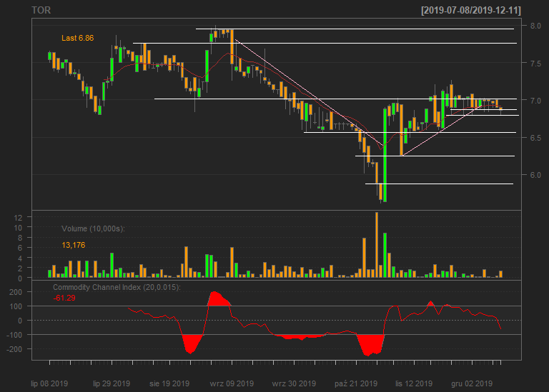Click the CCI axis label -100
The height and width of the screenshot is (392, 549).
pyautogui.click(x=14, y=335)
